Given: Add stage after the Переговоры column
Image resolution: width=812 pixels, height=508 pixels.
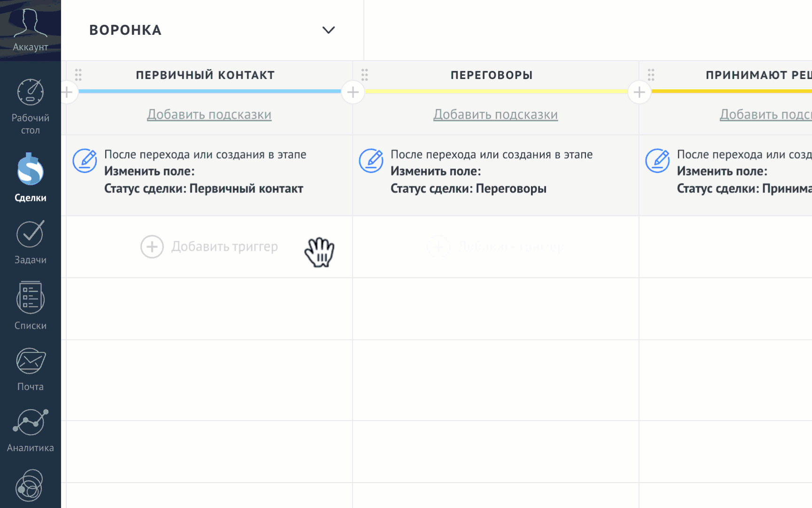Looking at the screenshot, I should (639, 92).
